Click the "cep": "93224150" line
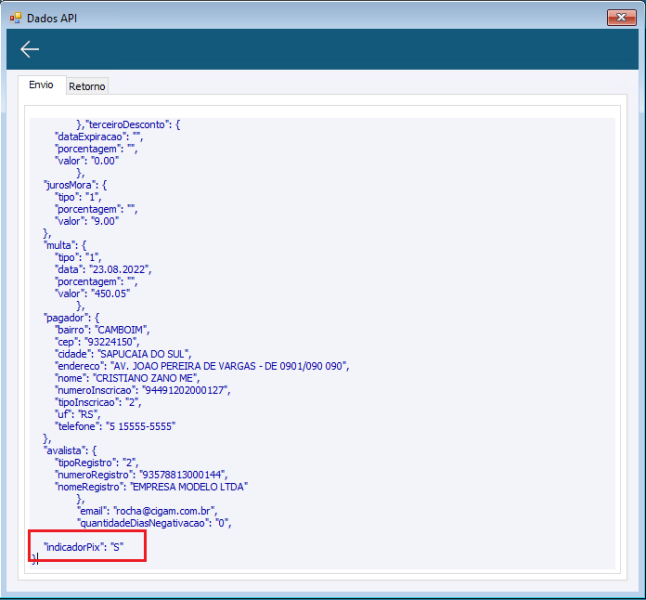The width and height of the screenshot is (646, 600). pos(97,342)
